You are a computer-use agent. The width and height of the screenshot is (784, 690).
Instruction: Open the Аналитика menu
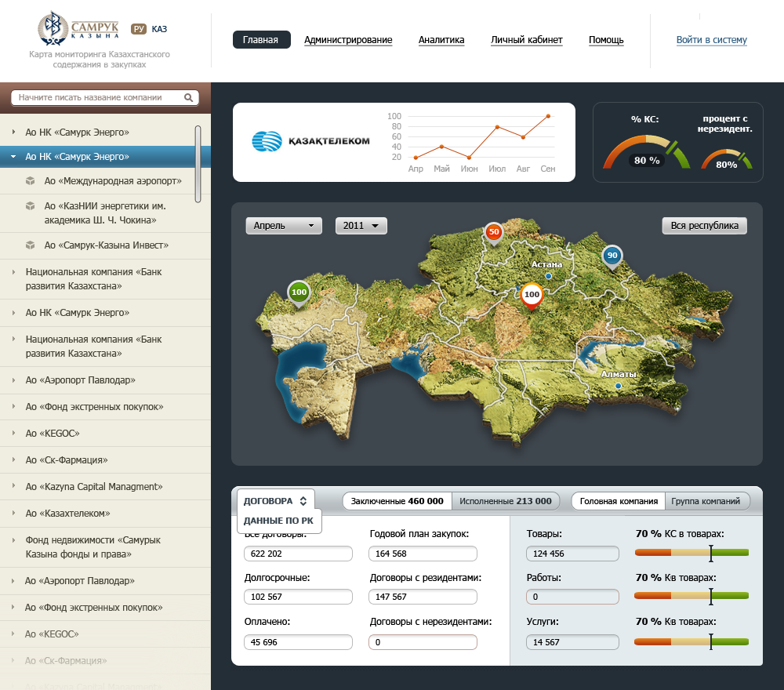click(441, 40)
